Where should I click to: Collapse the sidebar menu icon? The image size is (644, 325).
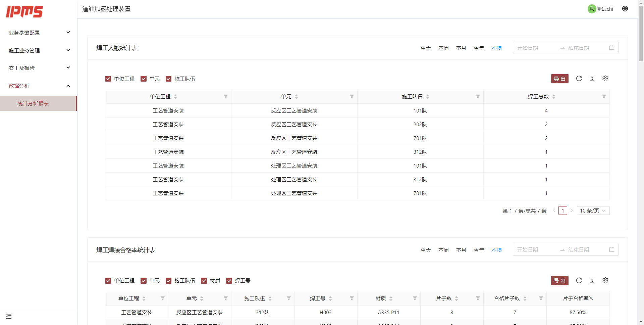(x=9, y=316)
